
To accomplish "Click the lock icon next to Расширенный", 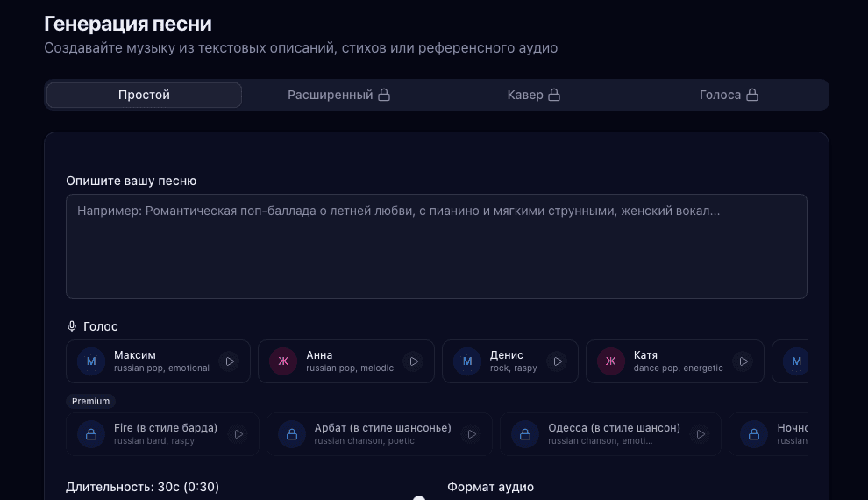I will pyautogui.click(x=384, y=95).
